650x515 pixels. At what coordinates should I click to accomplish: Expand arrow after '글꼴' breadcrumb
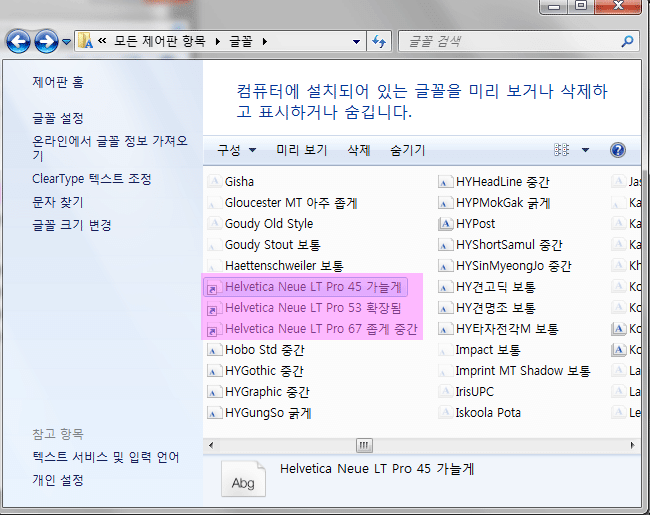264,41
